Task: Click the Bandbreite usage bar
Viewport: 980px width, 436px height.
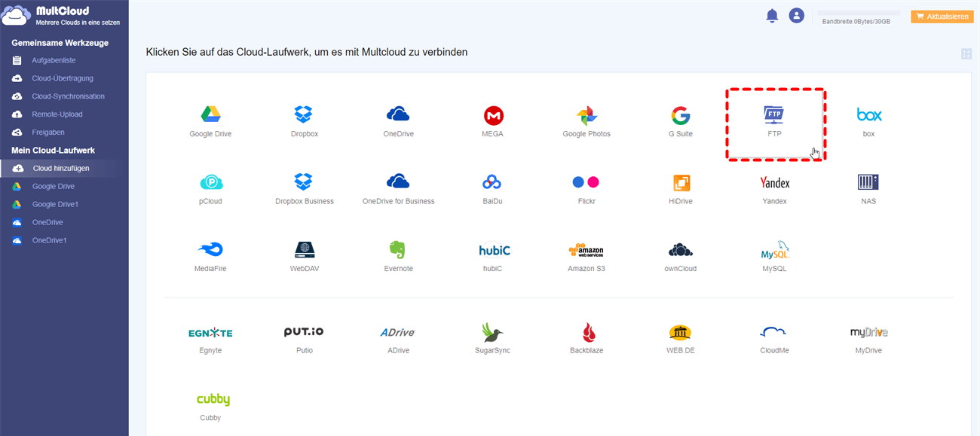Action: [859, 13]
